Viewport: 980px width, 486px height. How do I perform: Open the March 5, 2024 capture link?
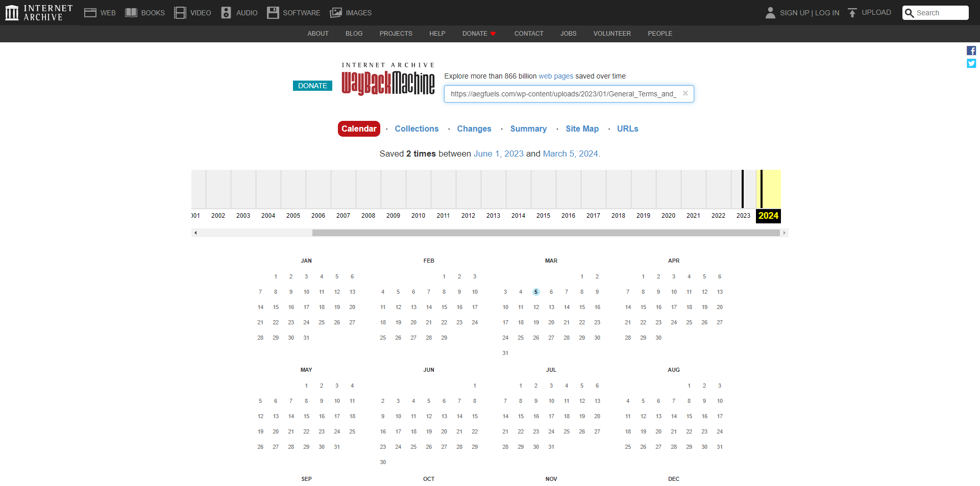pyautogui.click(x=571, y=154)
